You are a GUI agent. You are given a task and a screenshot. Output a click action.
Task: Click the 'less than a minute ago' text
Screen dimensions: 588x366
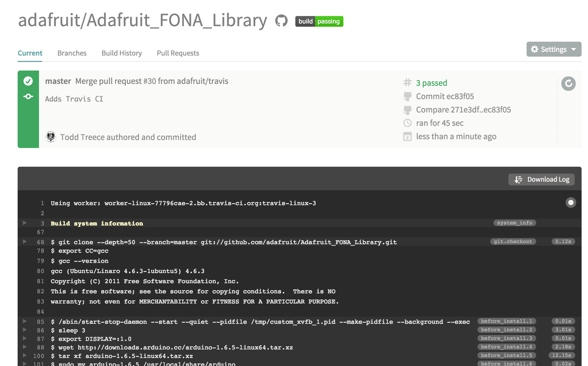[x=456, y=137]
